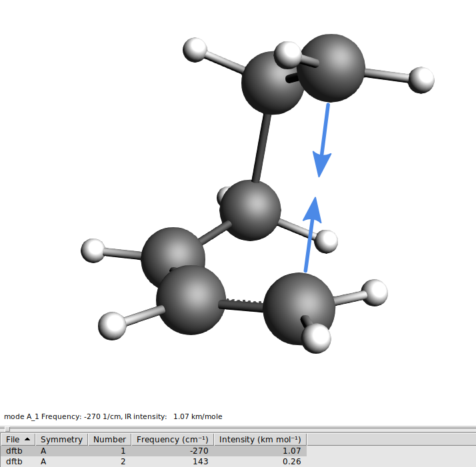Select the 1.07 intensity cell
This screenshot has height=467, width=476.
click(x=259, y=451)
